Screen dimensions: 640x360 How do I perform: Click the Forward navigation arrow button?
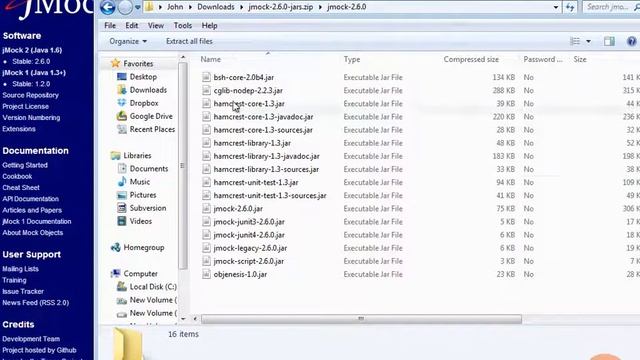pyautogui.click(x=125, y=7)
